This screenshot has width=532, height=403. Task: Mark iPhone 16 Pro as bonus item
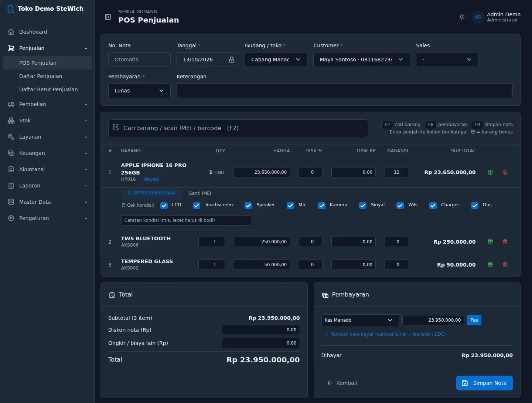[490, 172]
